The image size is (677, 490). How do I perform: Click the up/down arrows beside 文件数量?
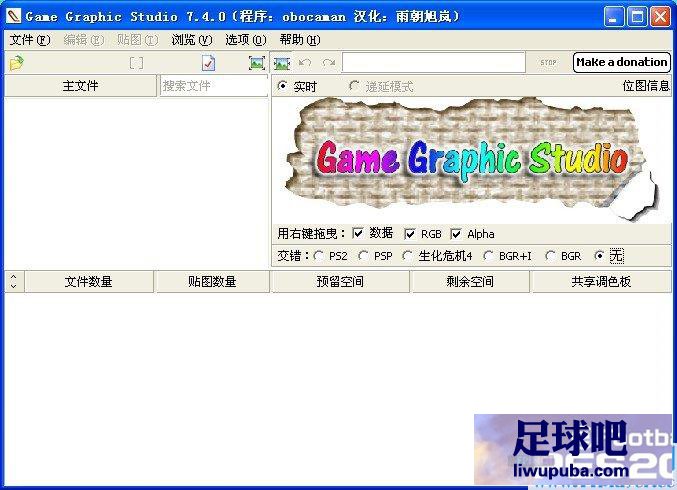14,281
